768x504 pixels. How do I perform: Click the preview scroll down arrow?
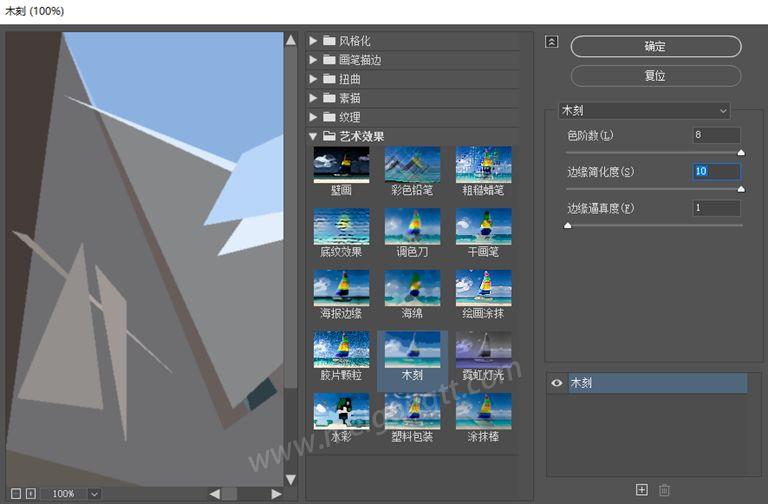pos(291,479)
